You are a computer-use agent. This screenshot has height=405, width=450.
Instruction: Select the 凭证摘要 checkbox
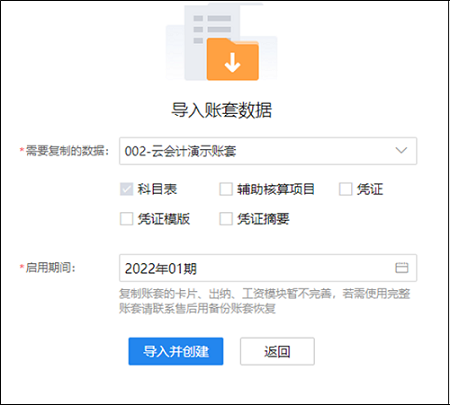[x=226, y=219]
